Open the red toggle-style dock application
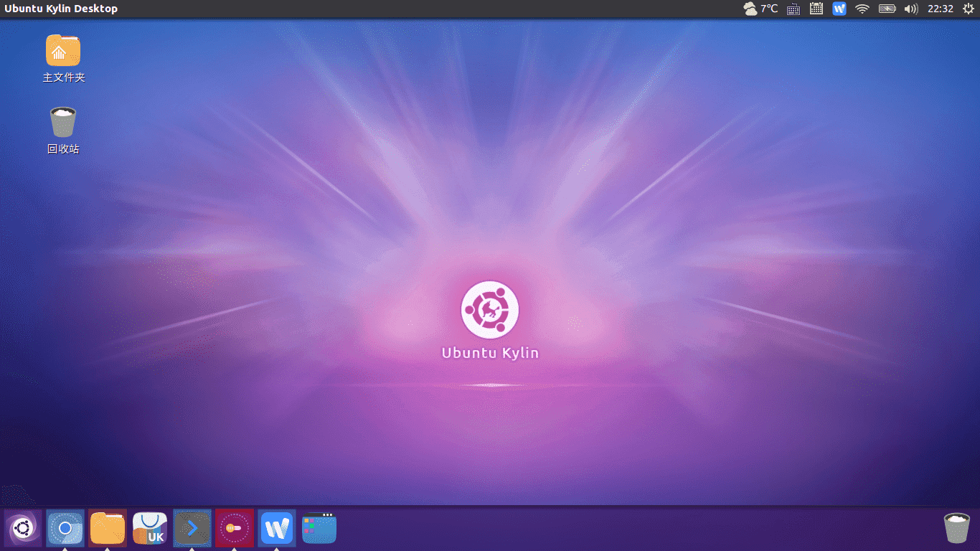Screen dimensions: 980x551 (x=235, y=529)
